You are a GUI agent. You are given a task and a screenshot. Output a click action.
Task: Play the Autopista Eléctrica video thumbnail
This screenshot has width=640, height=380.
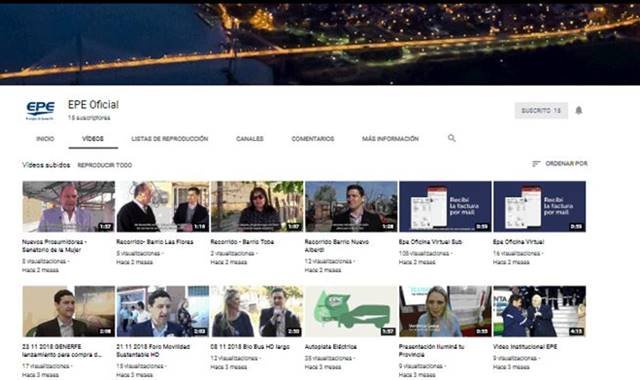point(351,311)
